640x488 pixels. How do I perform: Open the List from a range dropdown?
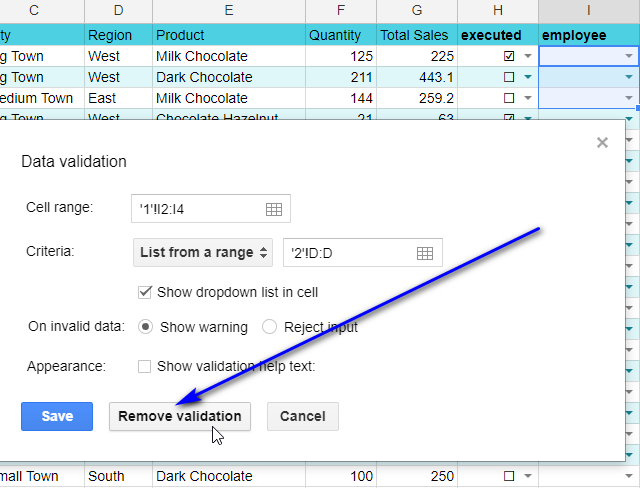click(203, 253)
